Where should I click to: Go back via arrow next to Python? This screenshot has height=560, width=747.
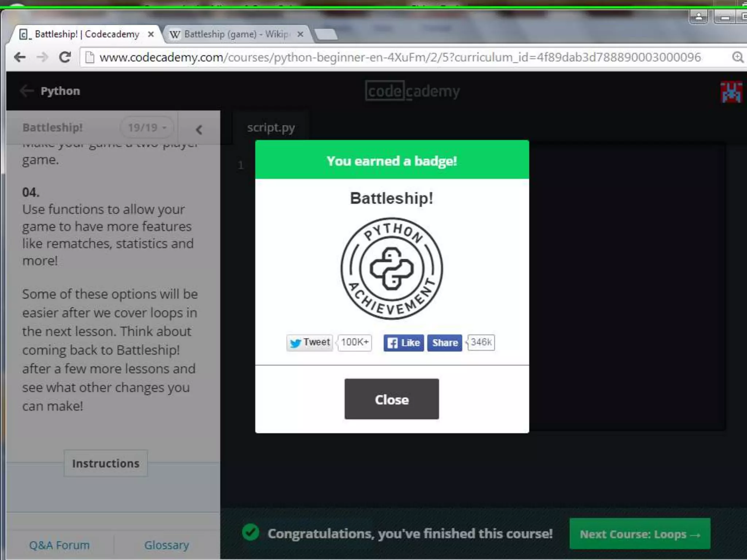[27, 91]
